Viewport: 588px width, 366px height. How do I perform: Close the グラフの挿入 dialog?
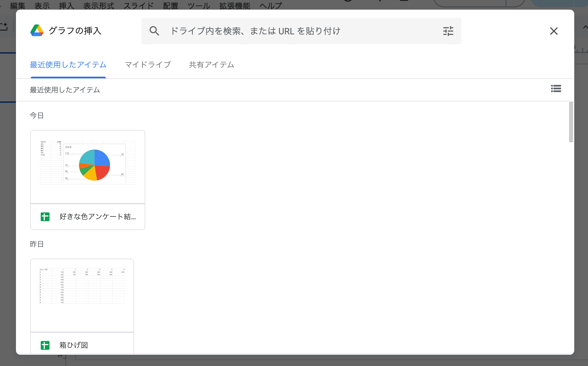click(554, 31)
